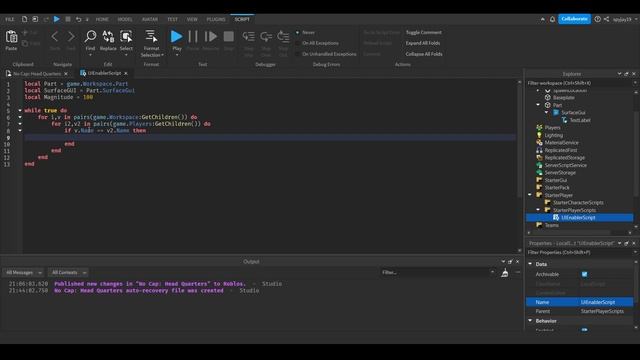Image resolution: width=640 pixels, height=360 pixels.
Task: Click the Paste clipboard icon
Action: pos(11,37)
